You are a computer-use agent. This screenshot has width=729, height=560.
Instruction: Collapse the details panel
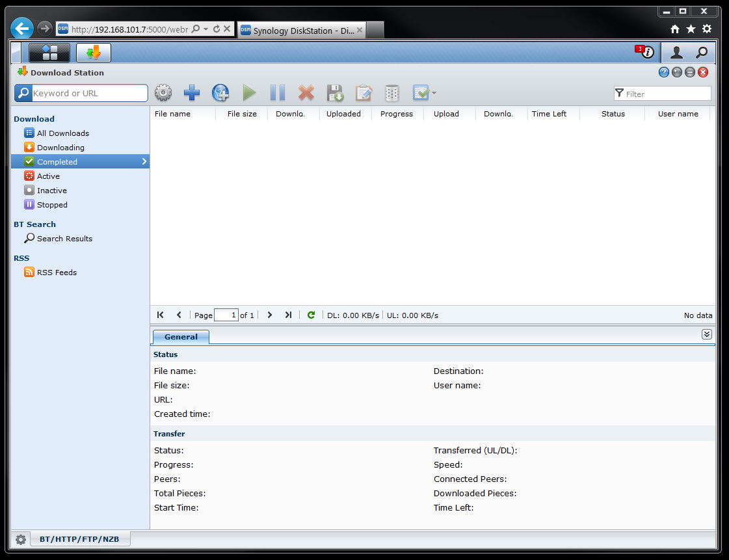pyautogui.click(x=707, y=334)
